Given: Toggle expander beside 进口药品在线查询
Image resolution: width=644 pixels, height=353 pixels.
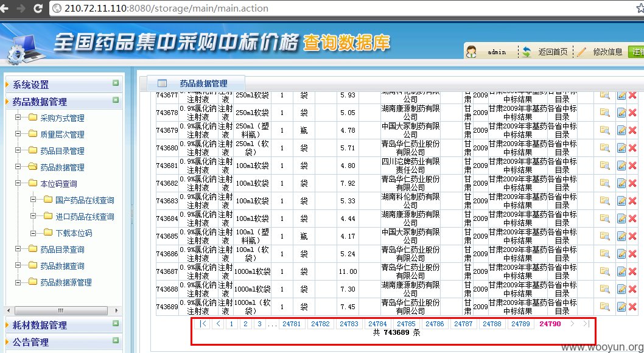Looking at the screenshot, I should point(33,216).
